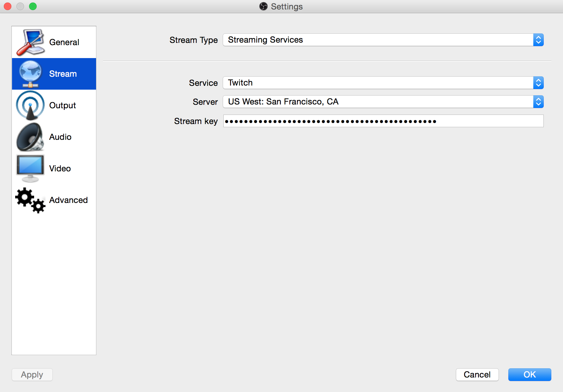This screenshot has height=392, width=563.
Task: Go to Audio settings label
Action: click(x=60, y=137)
